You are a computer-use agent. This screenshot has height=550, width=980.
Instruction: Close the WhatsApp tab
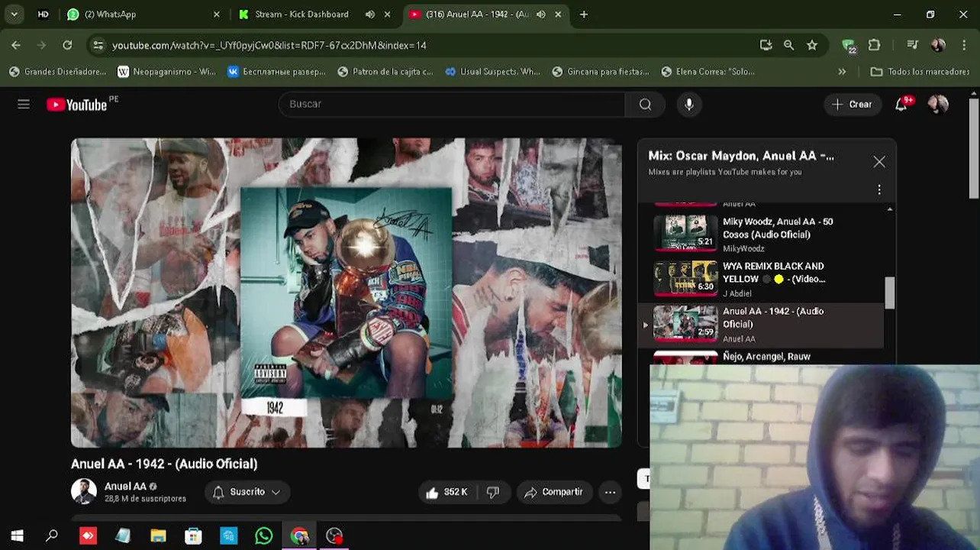click(216, 14)
